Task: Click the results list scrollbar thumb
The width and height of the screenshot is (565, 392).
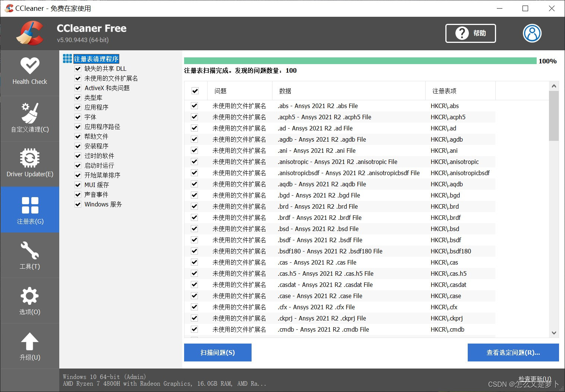Action: tap(554, 116)
